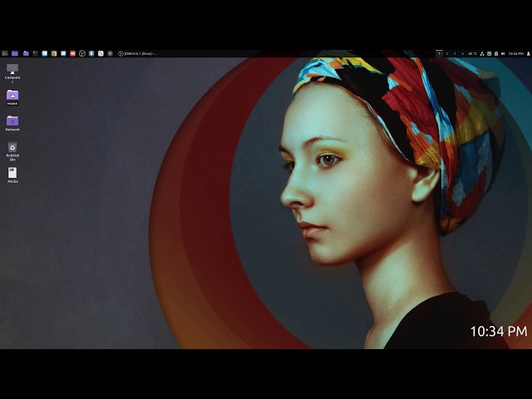
Task: Open the battery status tray icon
Action: (x=496, y=53)
